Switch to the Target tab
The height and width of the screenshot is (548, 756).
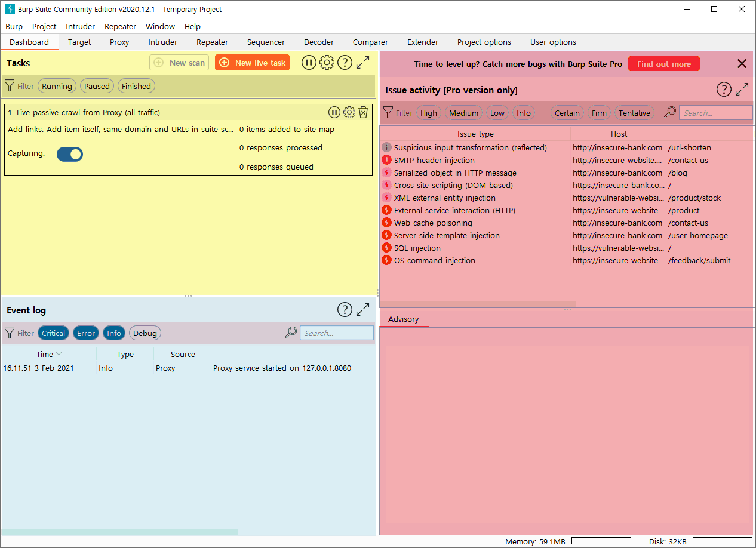coord(79,42)
